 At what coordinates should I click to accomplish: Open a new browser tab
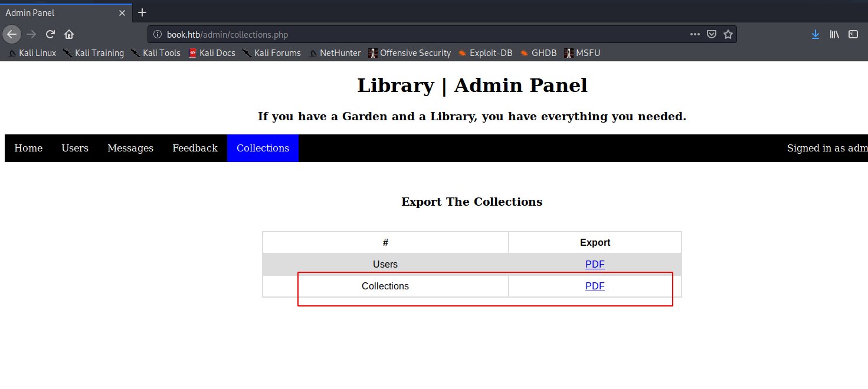click(142, 12)
